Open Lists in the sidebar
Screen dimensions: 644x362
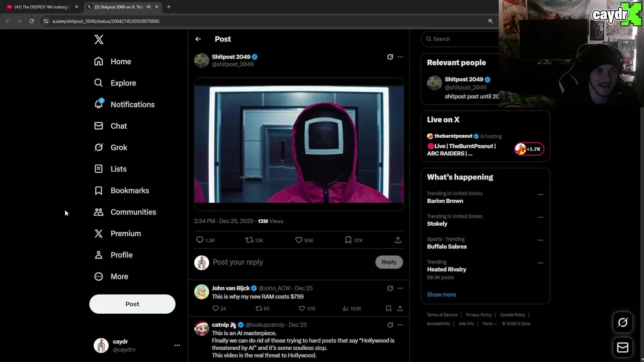pos(110,169)
